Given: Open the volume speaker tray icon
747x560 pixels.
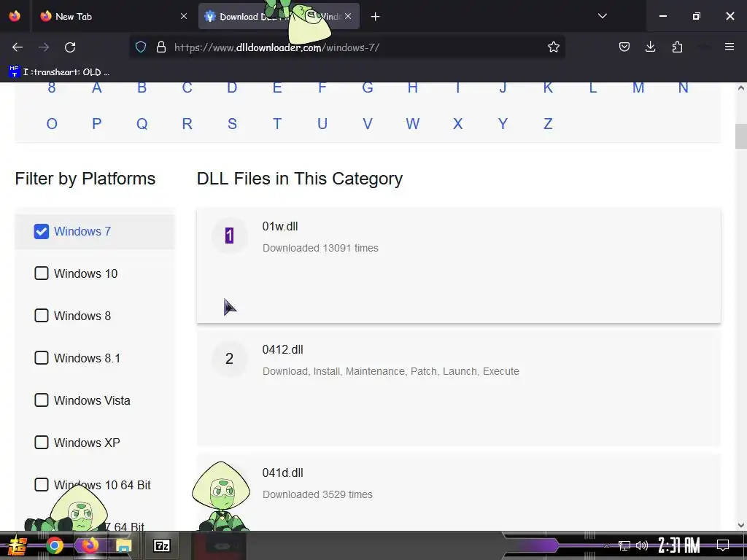Looking at the screenshot, I should coord(642,545).
